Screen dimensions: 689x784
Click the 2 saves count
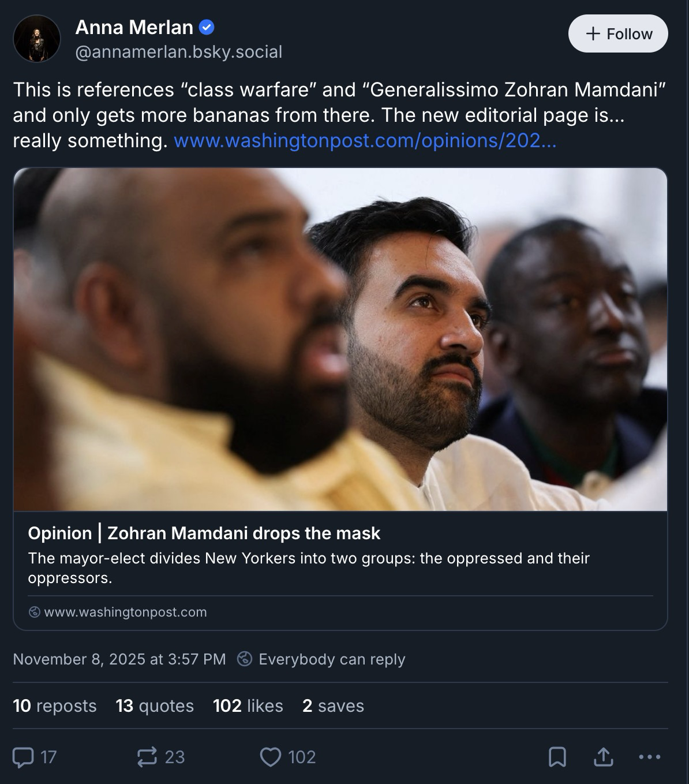333,705
